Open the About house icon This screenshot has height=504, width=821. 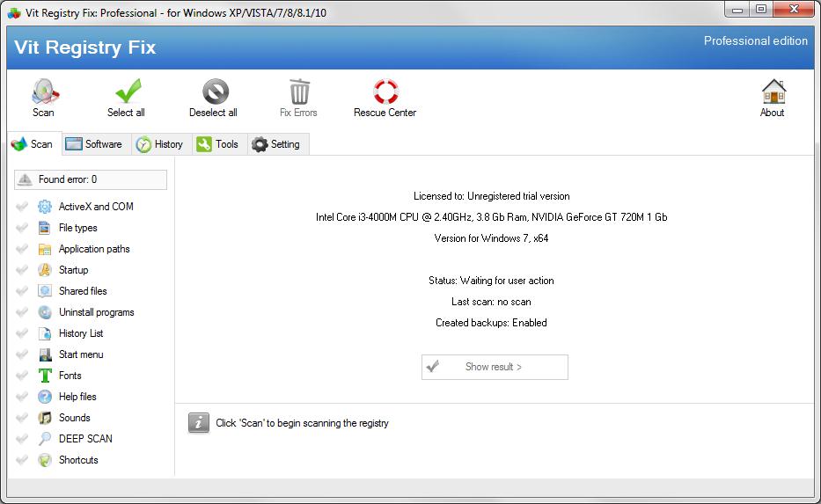773,91
